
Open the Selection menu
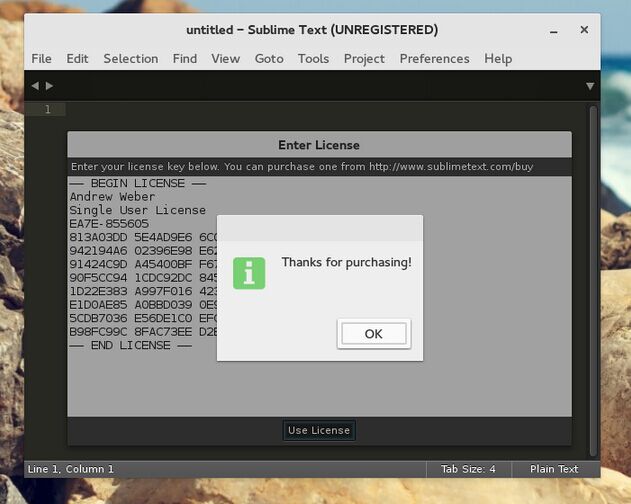pos(131,59)
